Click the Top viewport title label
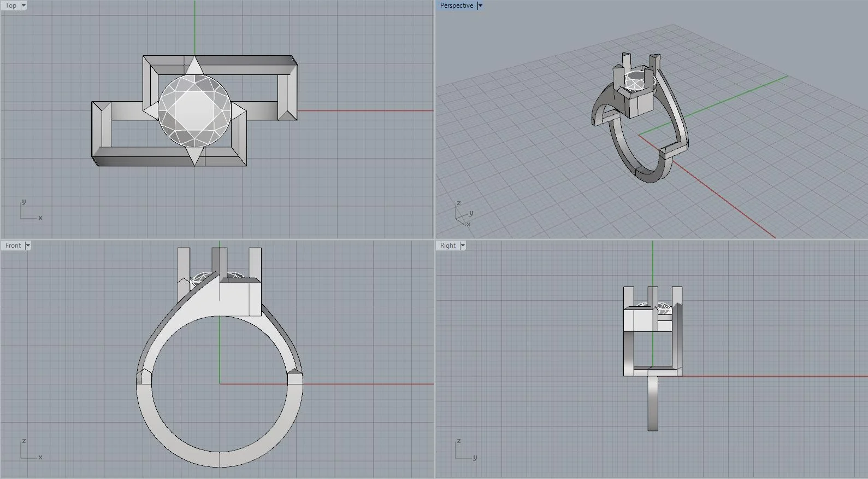Image resolution: width=868 pixels, height=479 pixels. coord(11,5)
